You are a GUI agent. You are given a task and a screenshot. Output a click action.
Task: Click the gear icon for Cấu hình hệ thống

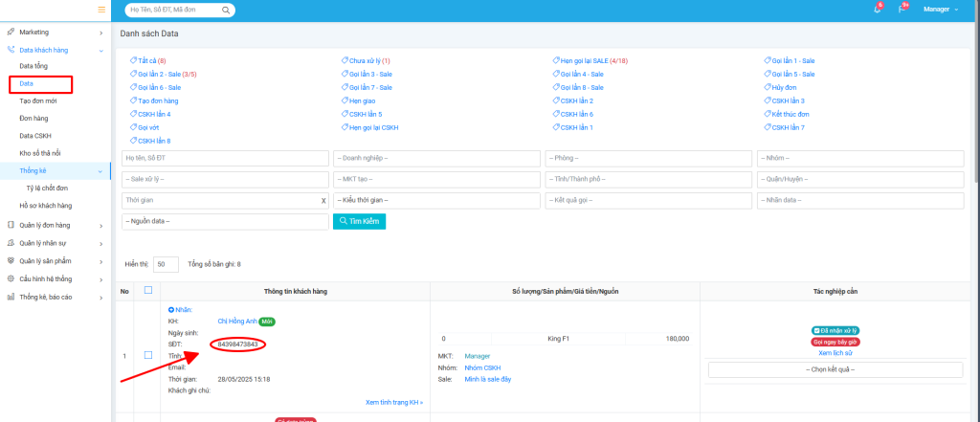pos(11,279)
